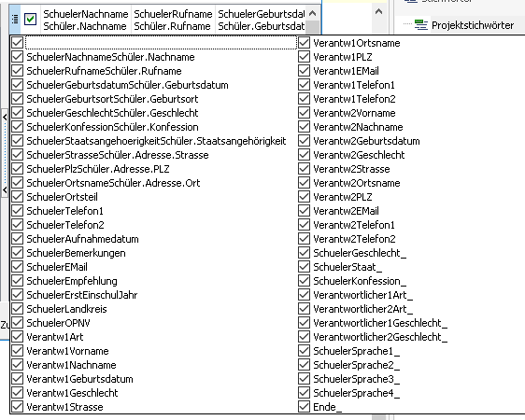525x420 pixels.
Task: Toggle the SchuelerOPNV checkbox
Action: pyautogui.click(x=17, y=323)
